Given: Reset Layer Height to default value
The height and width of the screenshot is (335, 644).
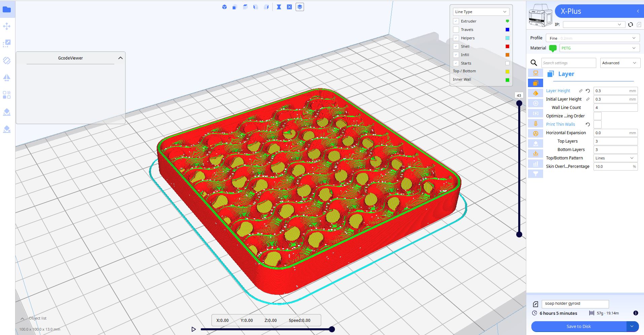Looking at the screenshot, I should pyautogui.click(x=588, y=91).
